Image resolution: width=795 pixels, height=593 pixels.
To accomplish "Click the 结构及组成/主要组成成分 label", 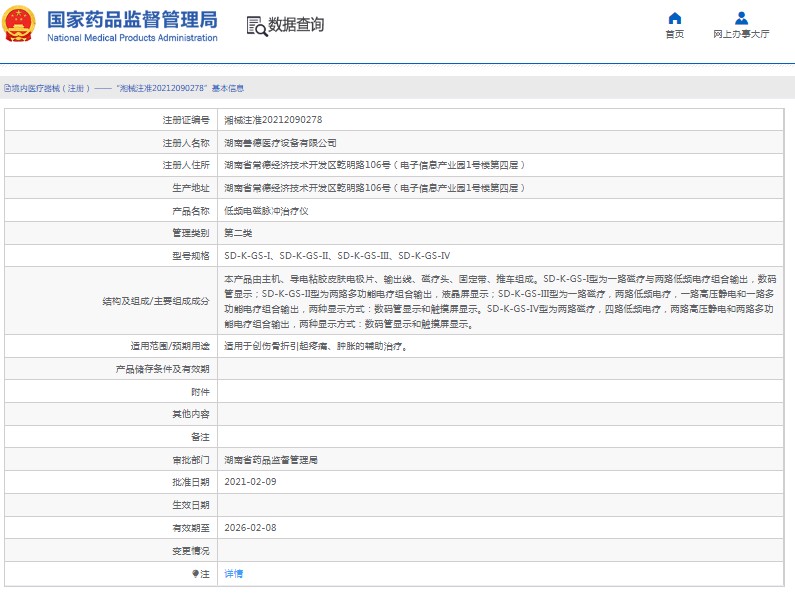I will [x=156, y=301].
